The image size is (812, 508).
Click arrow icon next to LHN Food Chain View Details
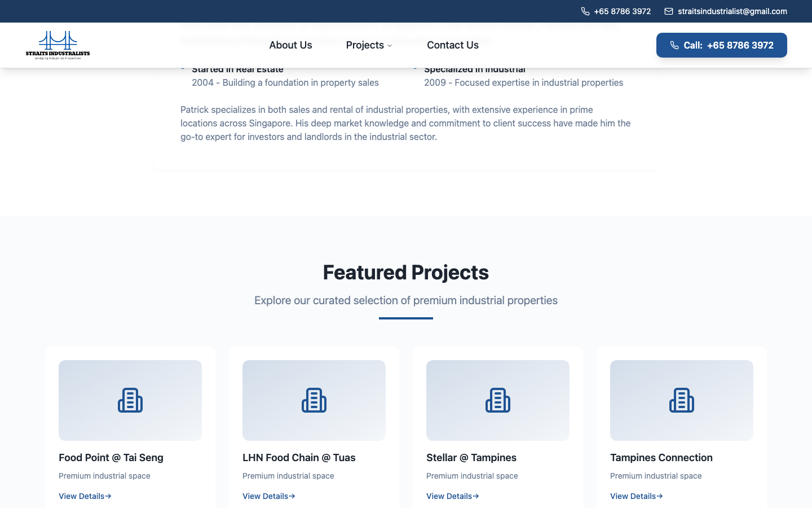292,496
